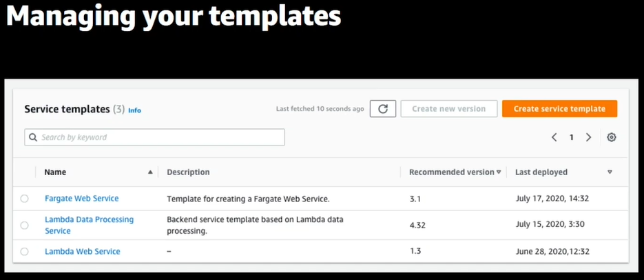This screenshot has width=644, height=280.
Task: Select Fargate Web Service radio button
Action: coord(25,199)
